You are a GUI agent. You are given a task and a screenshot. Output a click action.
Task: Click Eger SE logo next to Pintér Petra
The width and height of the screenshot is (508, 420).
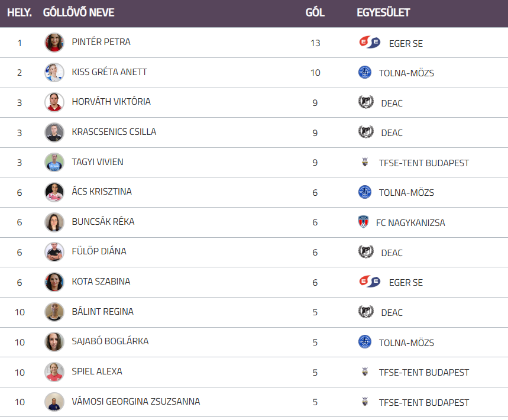370,43
